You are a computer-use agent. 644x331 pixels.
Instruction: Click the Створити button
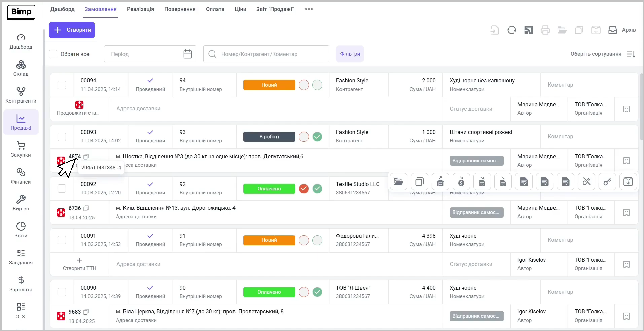72,30
